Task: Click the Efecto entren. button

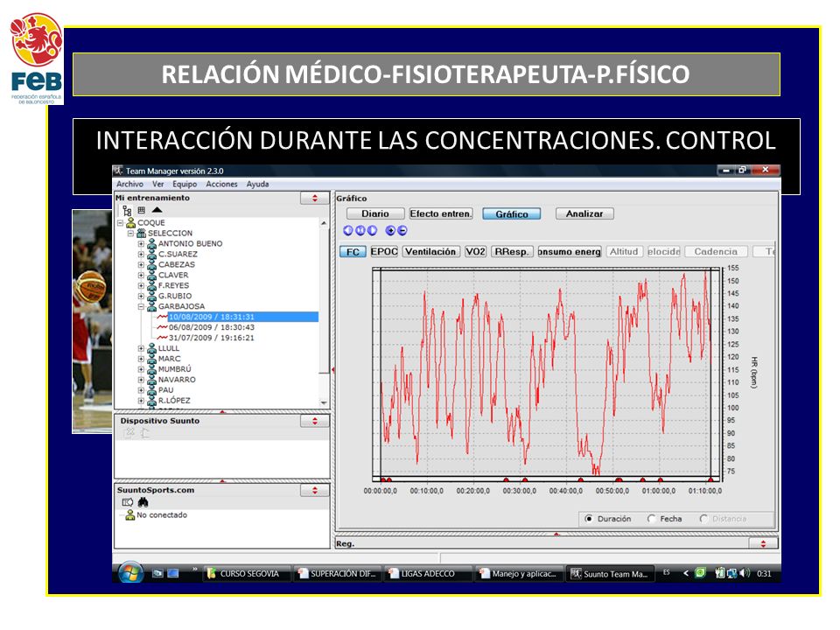Action: (x=441, y=213)
